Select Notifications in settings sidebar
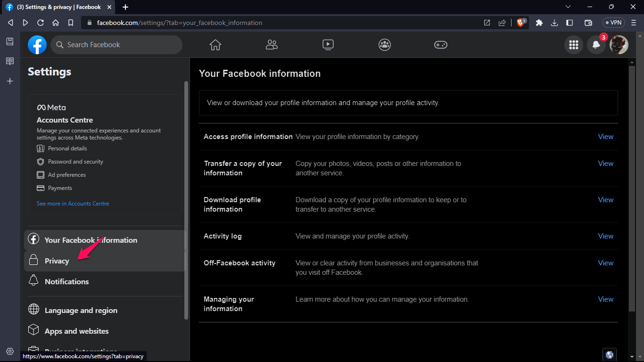This screenshot has width=644, height=362. point(104,281)
